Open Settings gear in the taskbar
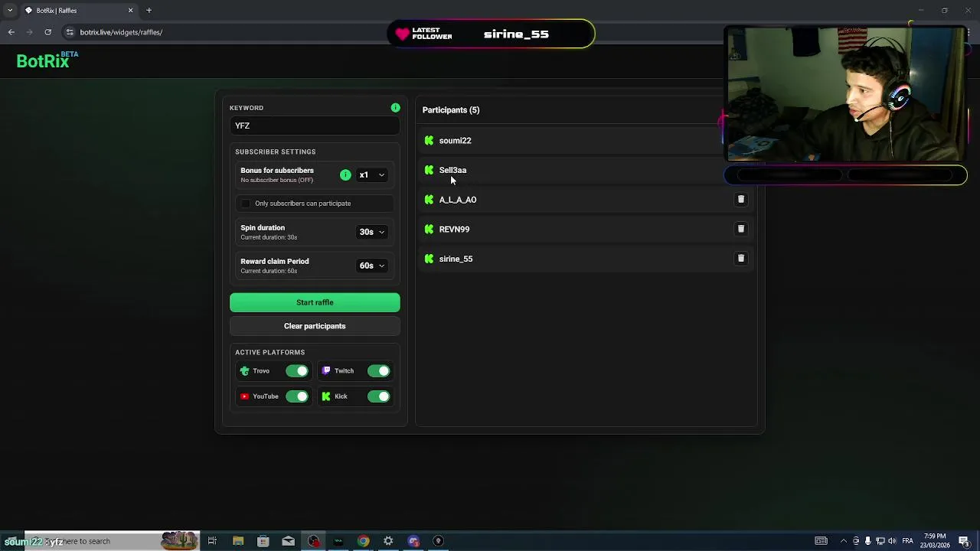This screenshot has height=551, width=980. [388, 541]
